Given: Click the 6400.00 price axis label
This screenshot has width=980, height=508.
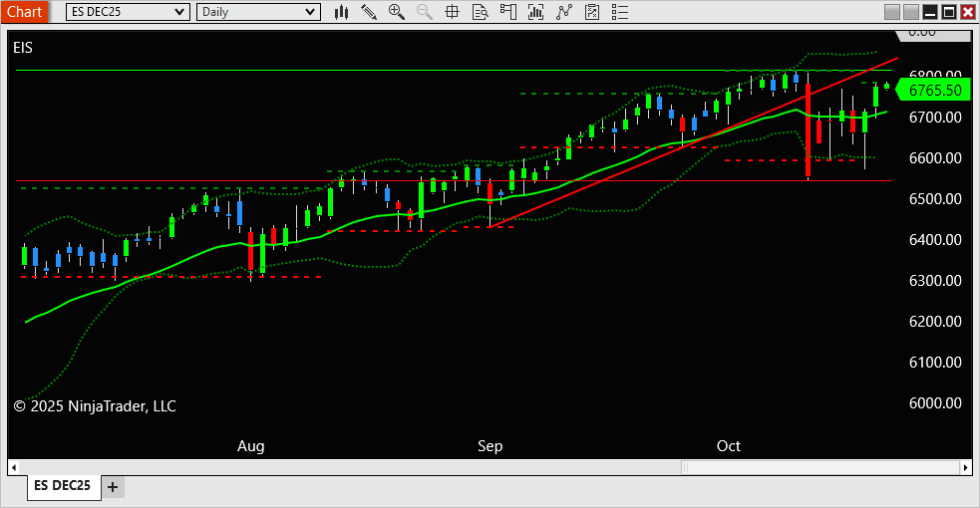Looking at the screenshot, I should pos(935,240).
